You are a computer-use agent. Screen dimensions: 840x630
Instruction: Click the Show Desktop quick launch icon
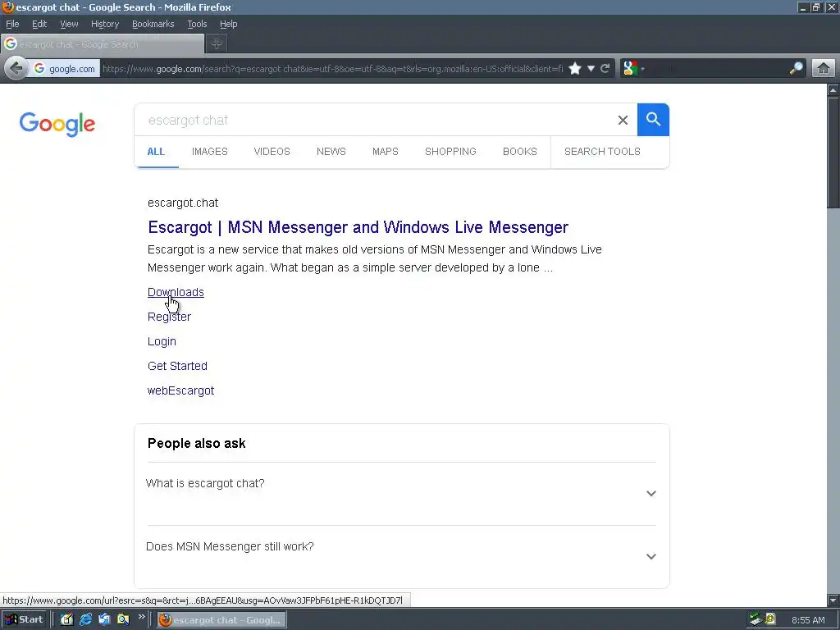click(x=66, y=620)
